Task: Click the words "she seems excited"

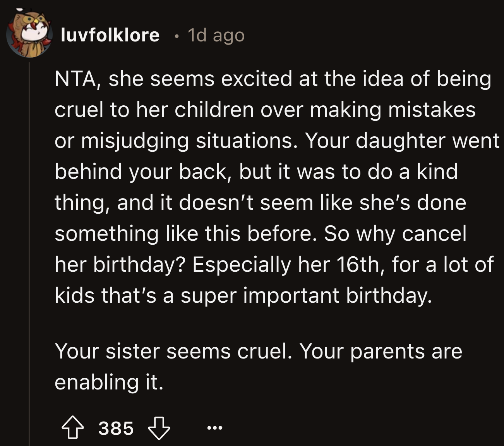Action: [200, 79]
